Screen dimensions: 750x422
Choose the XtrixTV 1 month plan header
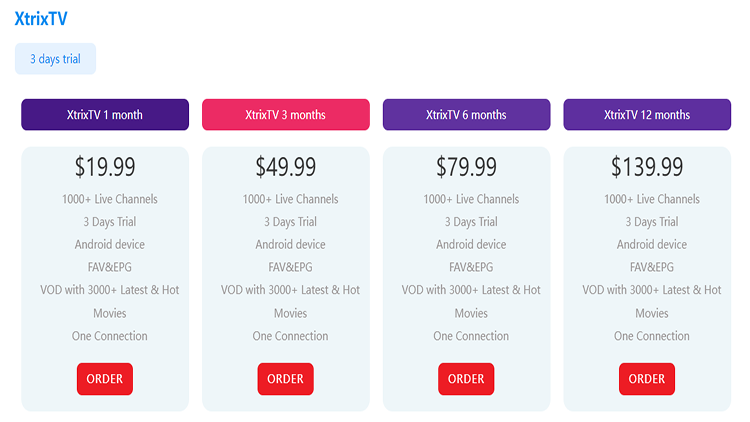105,115
